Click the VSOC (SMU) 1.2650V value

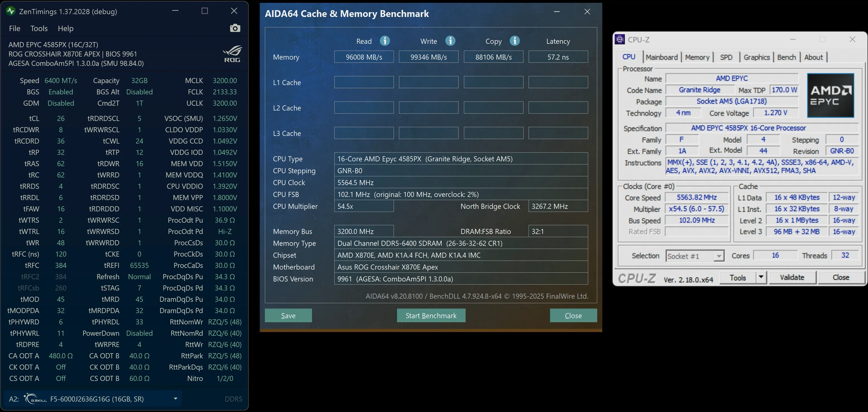click(225, 118)
